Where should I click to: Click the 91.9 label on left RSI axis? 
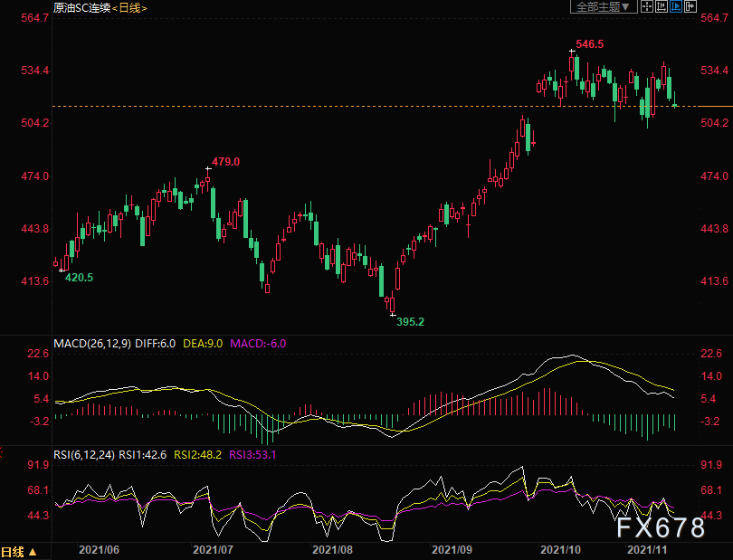[x=38, y=465]
